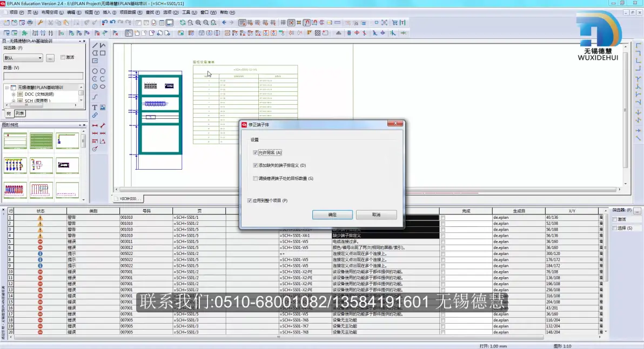Open the 插入 (I) menu
The height and width of the screenshot is (349, 644).
[x=109, y=12]
